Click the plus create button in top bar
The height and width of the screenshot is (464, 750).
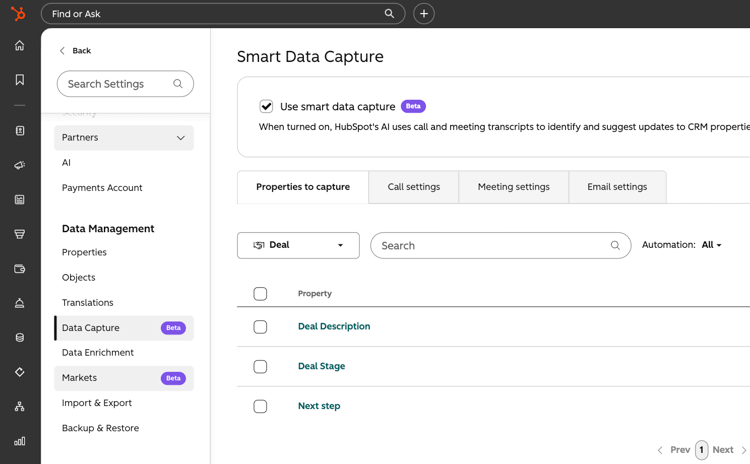click(424, 13)
